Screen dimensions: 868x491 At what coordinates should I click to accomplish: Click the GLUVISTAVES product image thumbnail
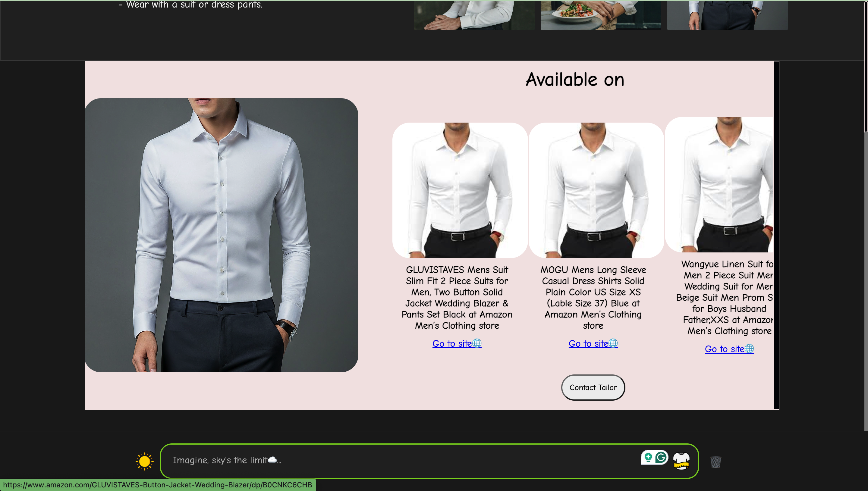pos(460,190)
